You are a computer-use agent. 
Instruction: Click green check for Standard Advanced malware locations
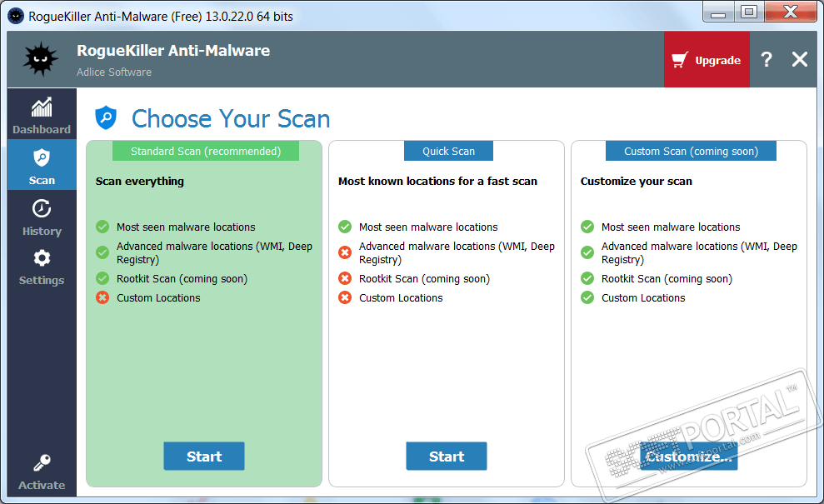[x=102, y=252]
